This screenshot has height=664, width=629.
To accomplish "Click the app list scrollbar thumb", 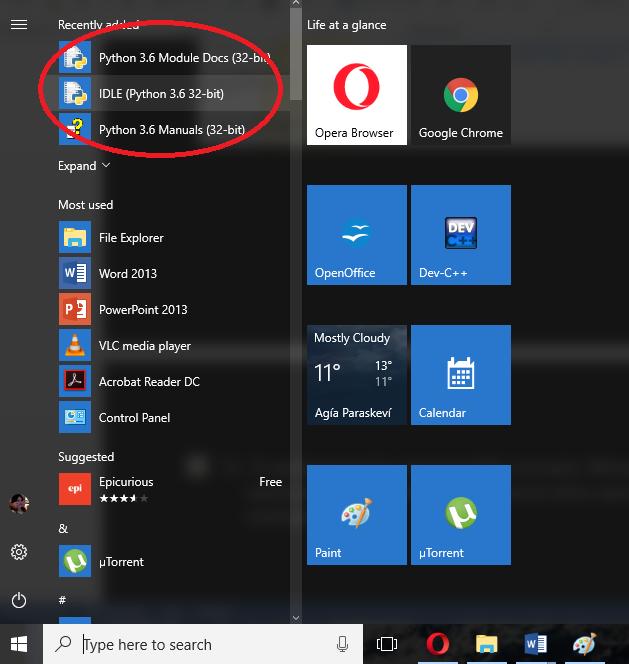I will click(296, 54).
